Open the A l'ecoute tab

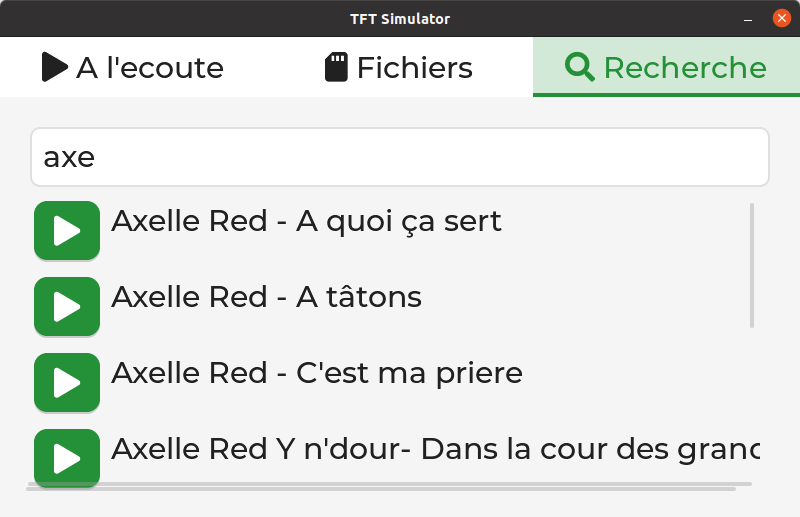[133, 67]
